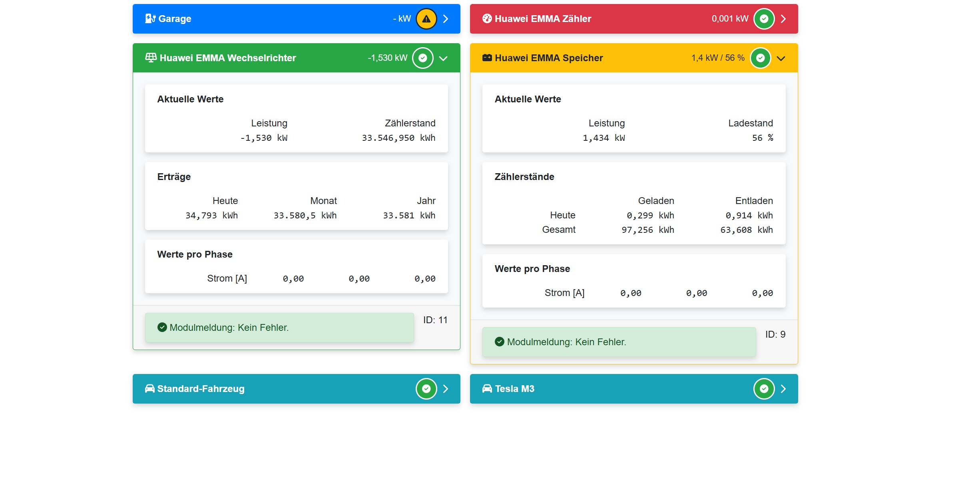The height and width of the screenshot is (484, 980).
Task: Click the check status circle on Speicher header
Action: point(760,58)
